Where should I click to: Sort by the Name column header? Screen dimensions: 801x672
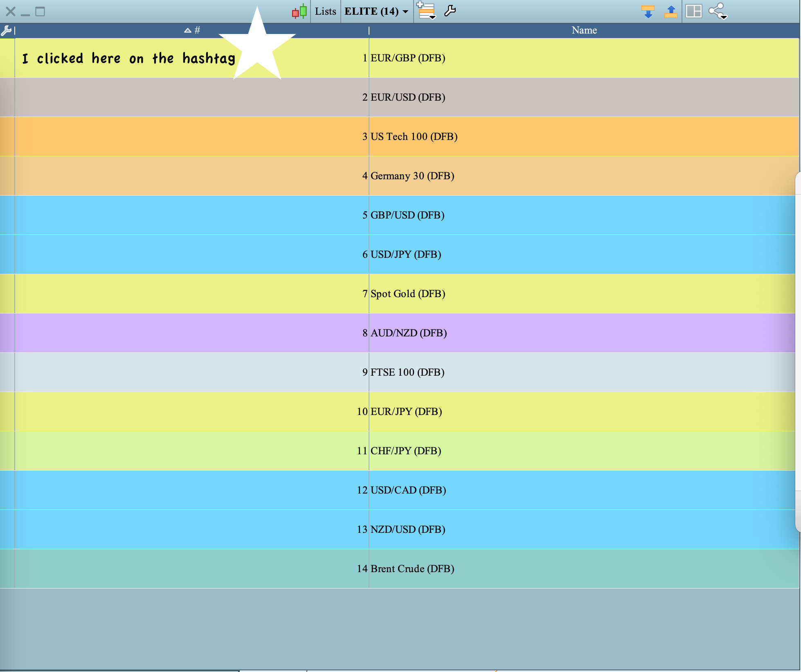(584, 30)
